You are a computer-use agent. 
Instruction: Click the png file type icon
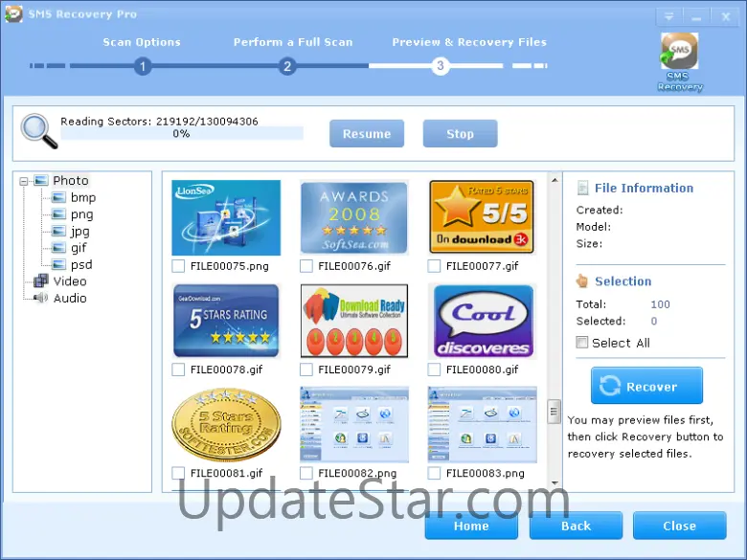click(x=58, y=214)
